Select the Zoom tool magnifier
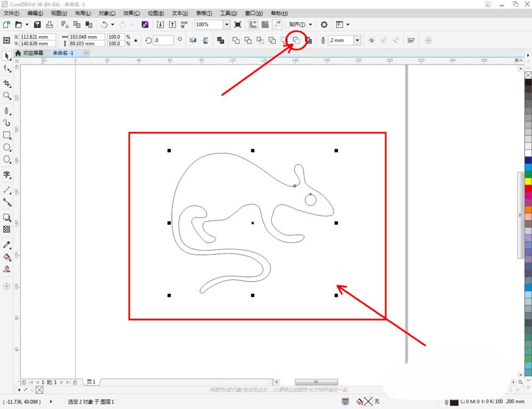The width and height of the screenshot is (532, 409). [7, 96]
